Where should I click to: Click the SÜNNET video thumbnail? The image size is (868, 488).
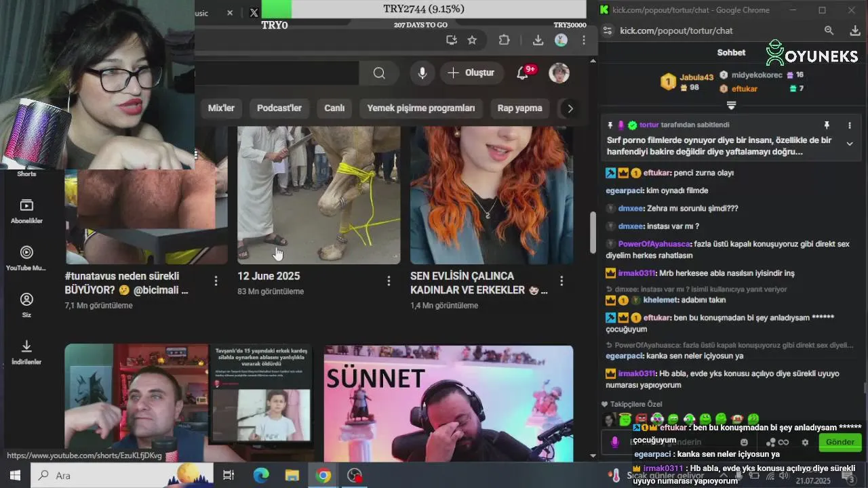pyautogui.click(x=448, y=403)
